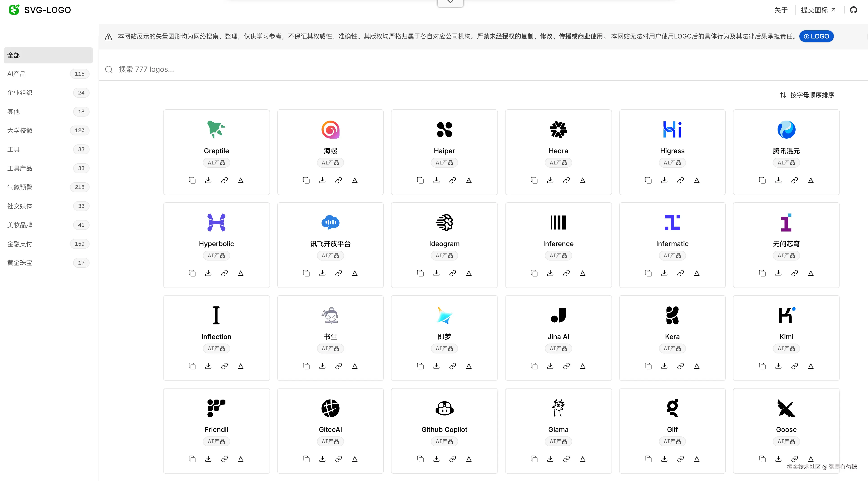Copy the Higress logo SVG
The image size is (868, 481).
coord(648,180)
